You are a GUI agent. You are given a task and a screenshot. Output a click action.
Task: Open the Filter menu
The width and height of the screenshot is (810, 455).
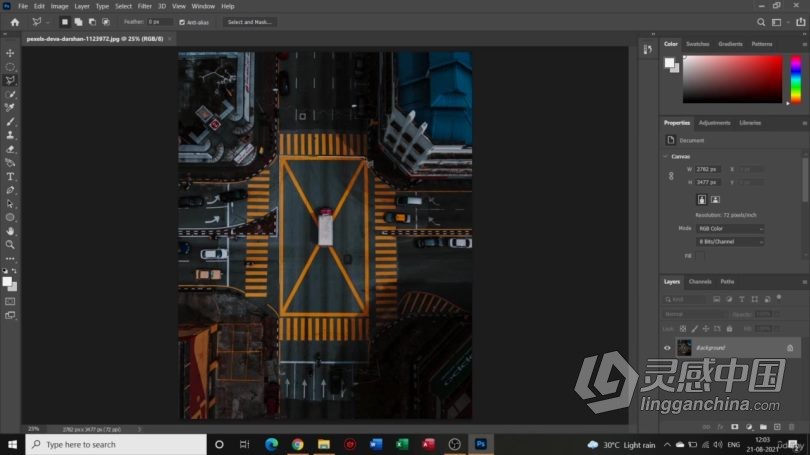[x=145, y=6]
